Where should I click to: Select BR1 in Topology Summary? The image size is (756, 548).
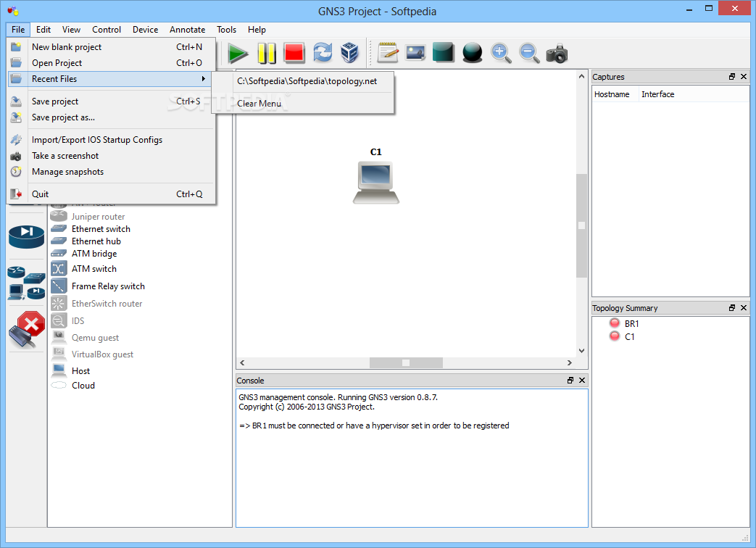631,323
